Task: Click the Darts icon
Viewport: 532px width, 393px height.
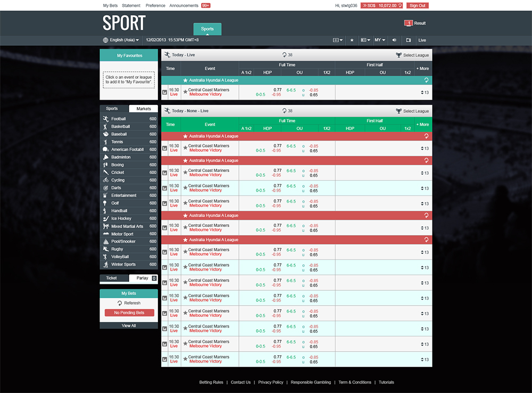Action: click(105, 188)
